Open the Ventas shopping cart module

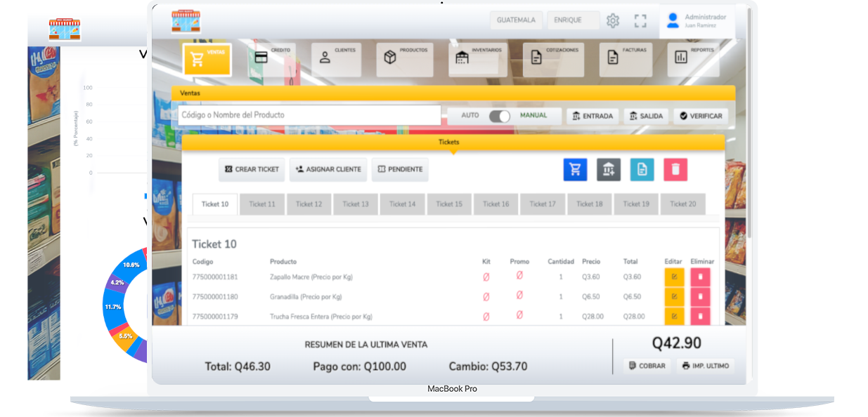(207, 60)
